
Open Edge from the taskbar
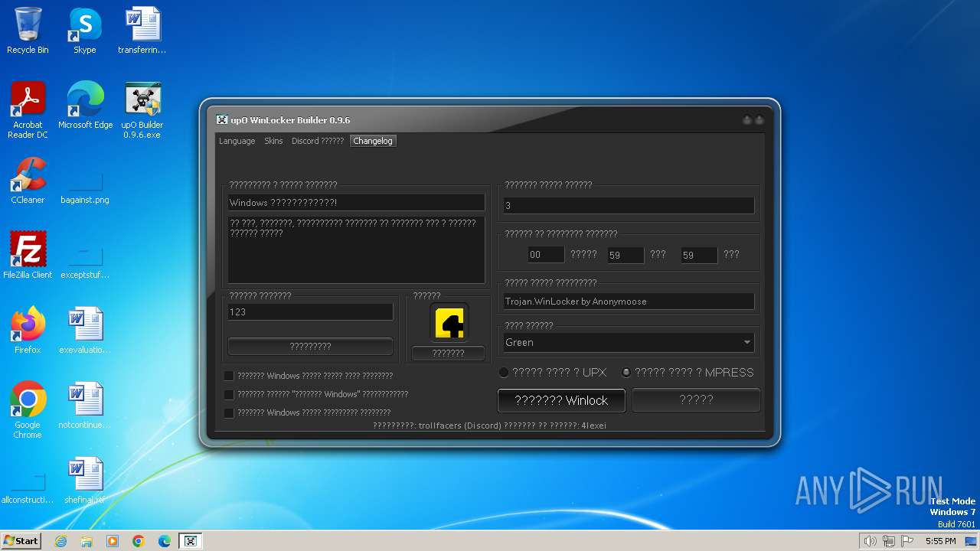[165, 541]
